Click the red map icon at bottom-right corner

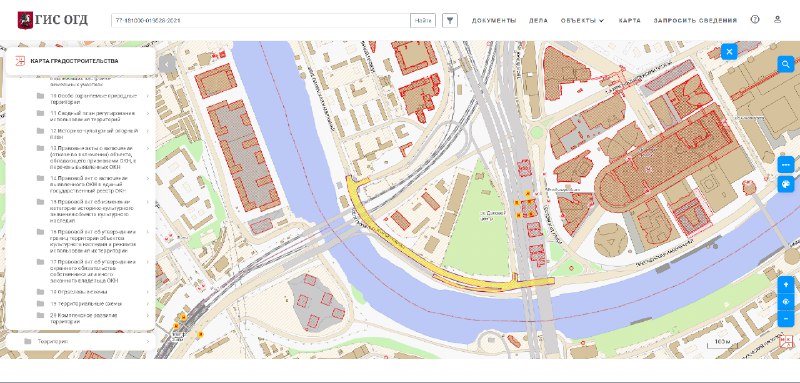[786, 341]
